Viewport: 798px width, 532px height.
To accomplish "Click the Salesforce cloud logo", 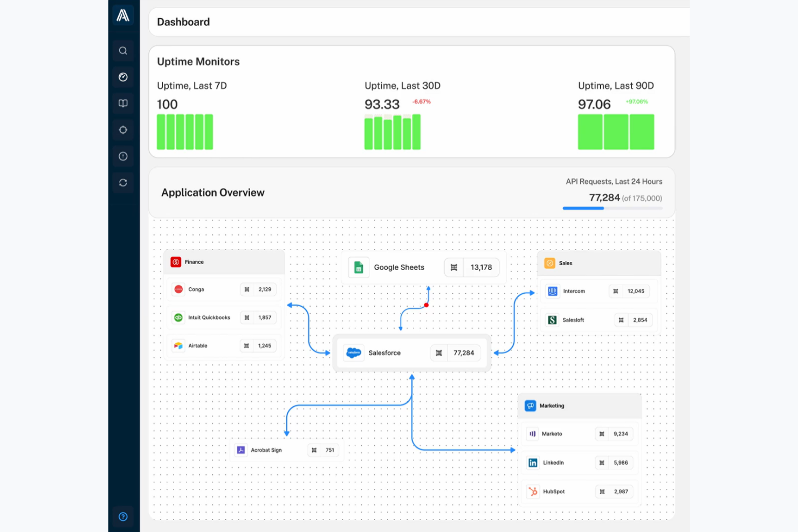I will click(353, 353).
